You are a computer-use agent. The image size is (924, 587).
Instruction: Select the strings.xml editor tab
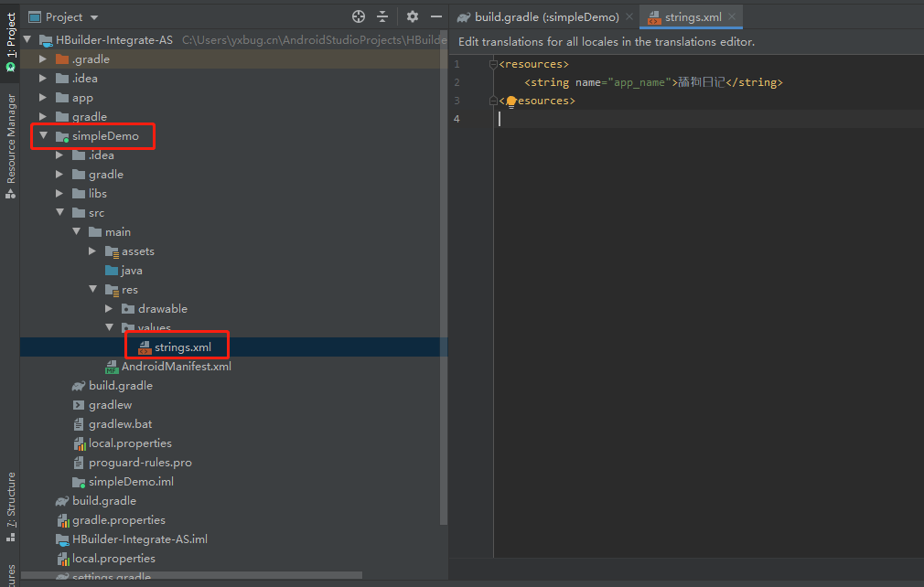[692, 17]
